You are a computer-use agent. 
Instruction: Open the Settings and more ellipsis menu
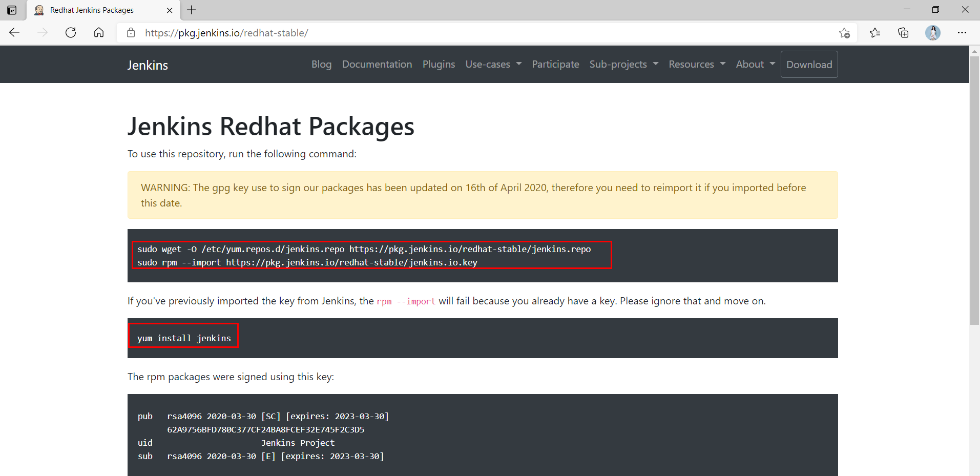point(962,33)
